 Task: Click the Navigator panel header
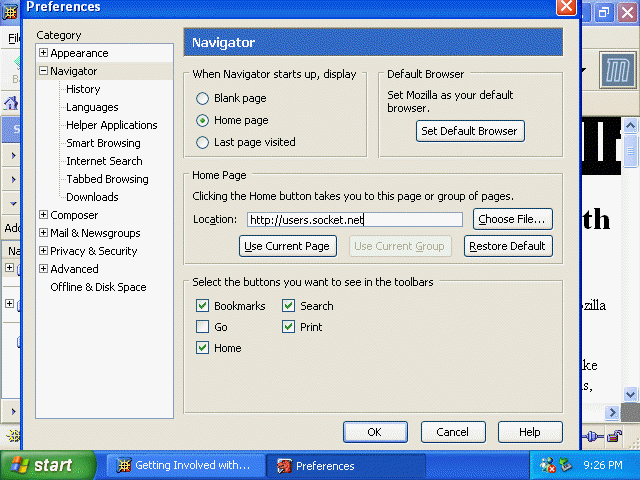[x=373, y=42]
